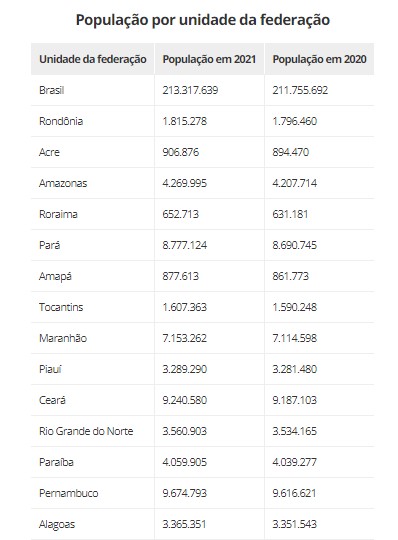The image size is (398, 540).
Task: Click the 'População em 2020' column header
Action: (320, 59)
